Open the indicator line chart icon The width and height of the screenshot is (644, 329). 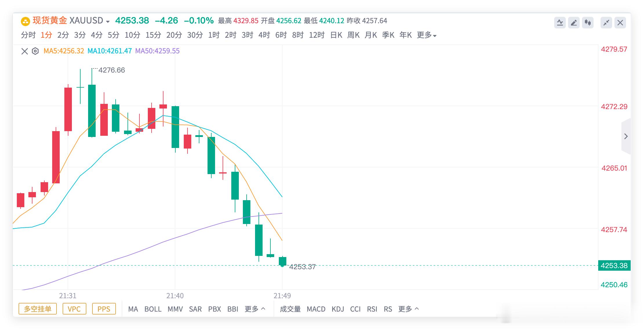560,23
